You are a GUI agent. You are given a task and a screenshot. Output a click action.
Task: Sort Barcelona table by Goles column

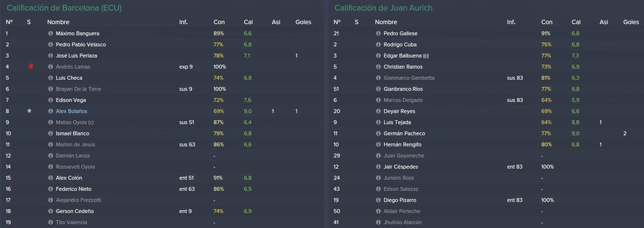coord(303,22)
